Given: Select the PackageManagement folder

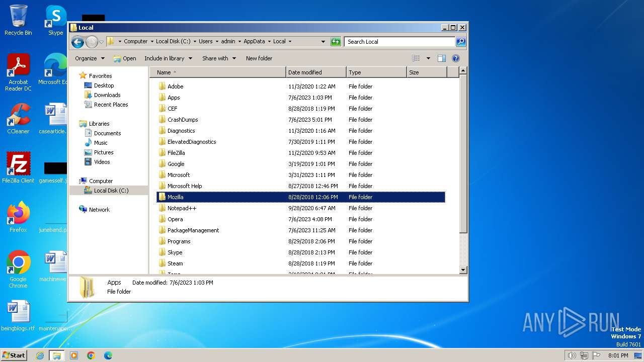Looking at the screenshot, I should [x=301, y=230].
